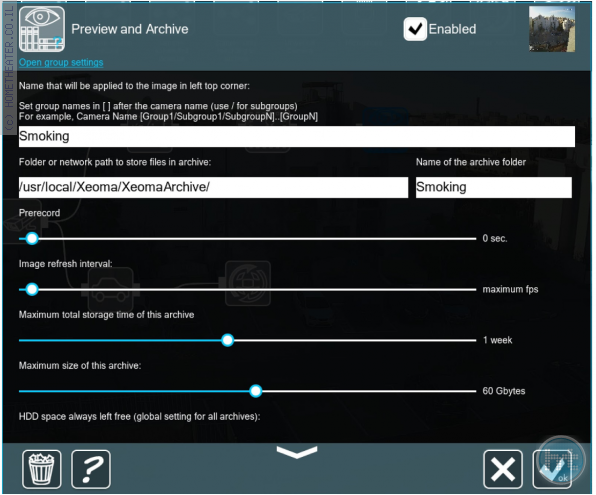Screen dimensions: 596x495
Task: Adjust the Maximum total storage time slider
Action: 227,340
